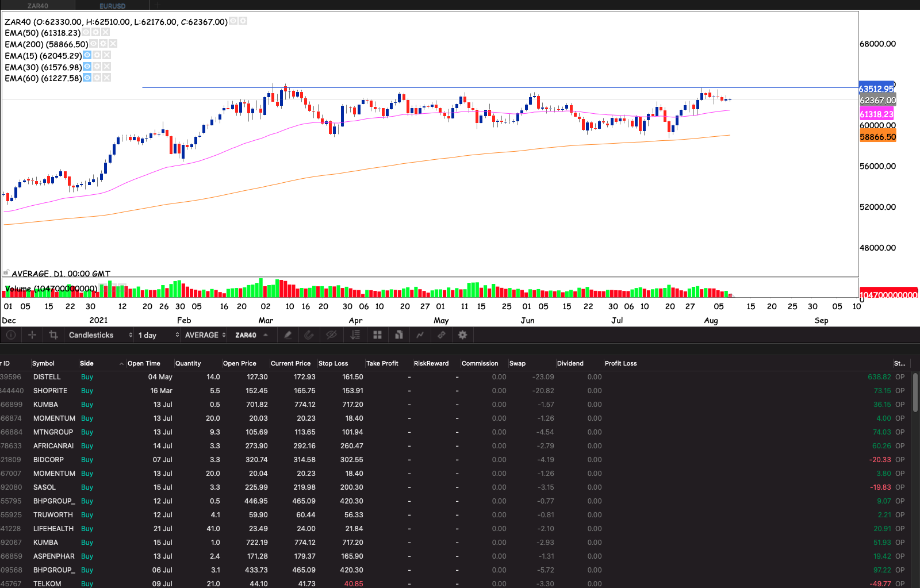Expand the AVERAGE price type dropdown
This screenshot has width=920, height=588.
coord(205,335)
